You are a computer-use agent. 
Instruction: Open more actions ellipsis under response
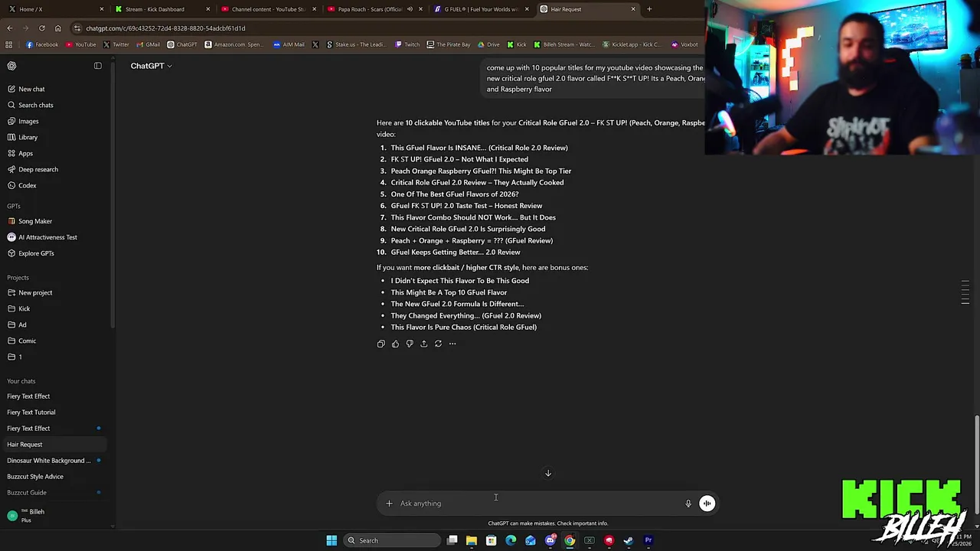pyautogui.click(x=452, y=344)
